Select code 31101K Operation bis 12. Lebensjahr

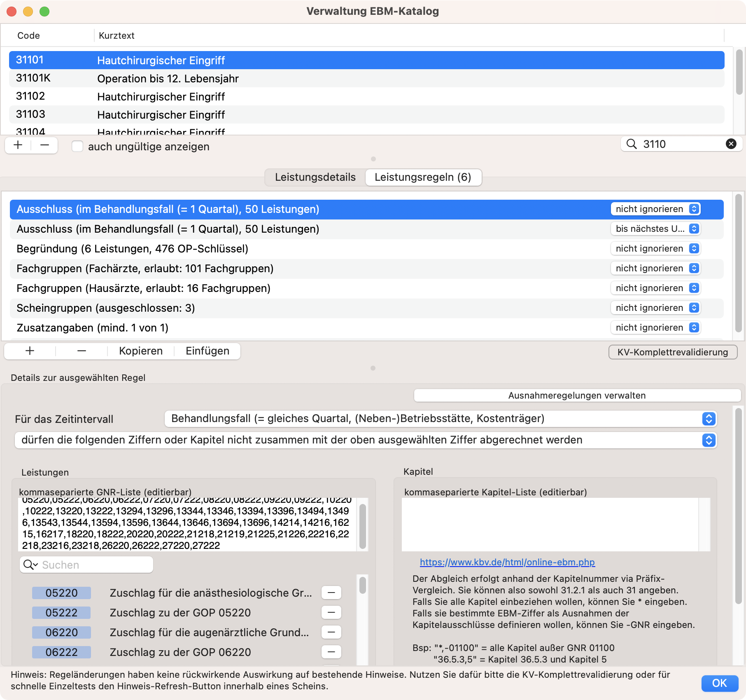click(366, 78)
